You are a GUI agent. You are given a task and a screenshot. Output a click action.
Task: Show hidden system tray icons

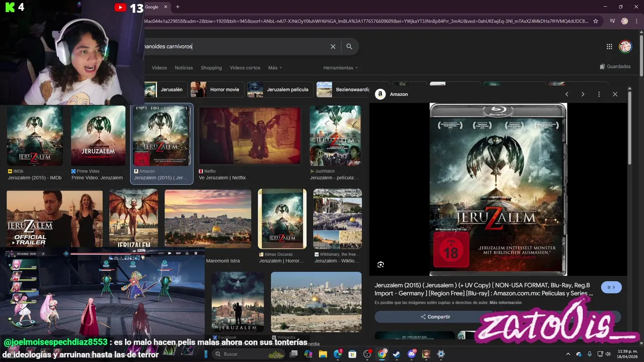coord(569,354)
